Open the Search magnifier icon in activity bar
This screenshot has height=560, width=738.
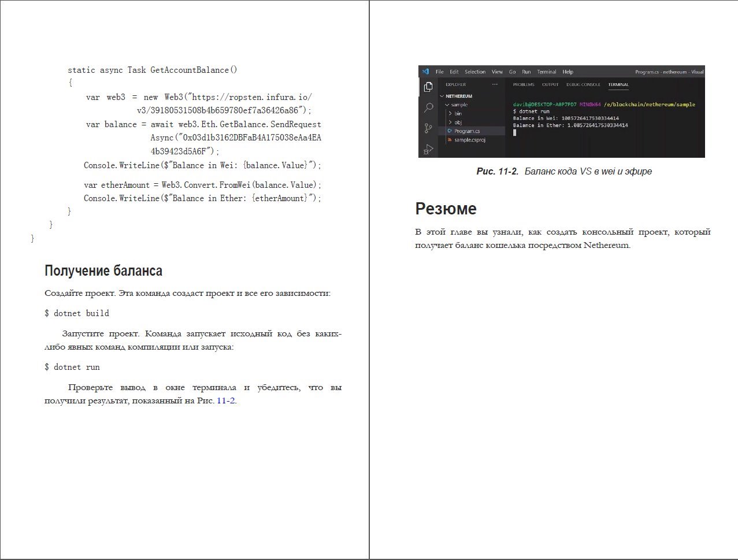[x=428, y=107]
